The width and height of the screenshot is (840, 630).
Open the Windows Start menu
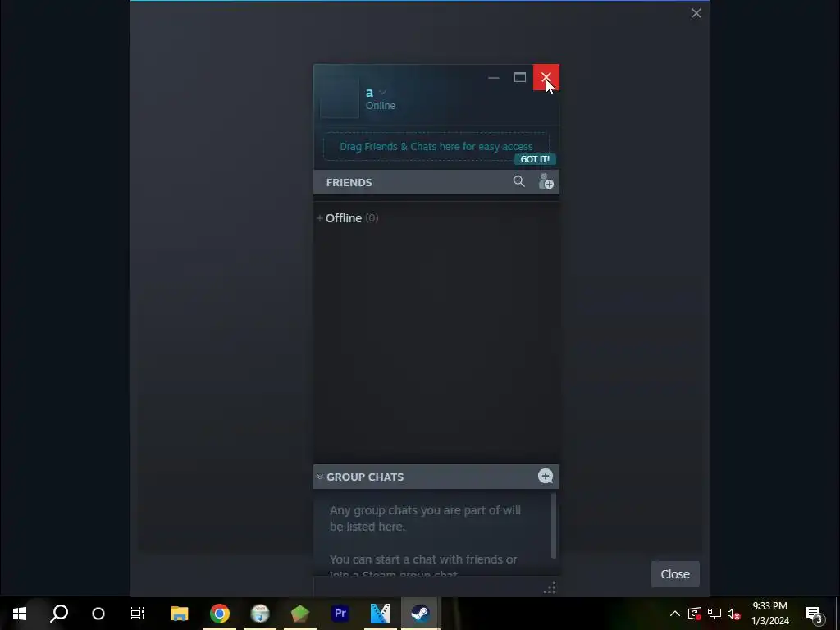20,614
